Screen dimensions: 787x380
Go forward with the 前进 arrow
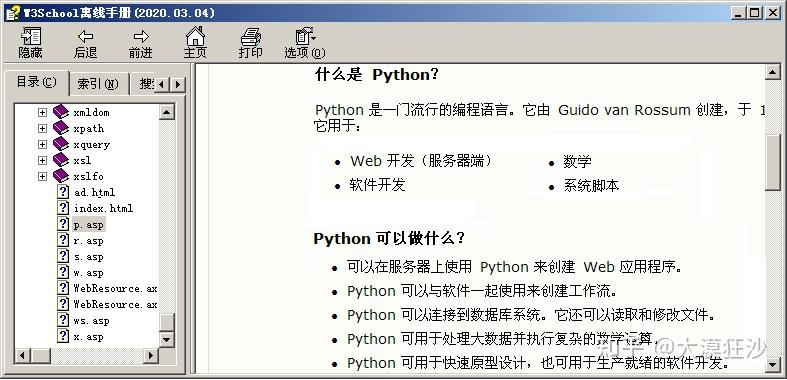click(x=141, y=36)
